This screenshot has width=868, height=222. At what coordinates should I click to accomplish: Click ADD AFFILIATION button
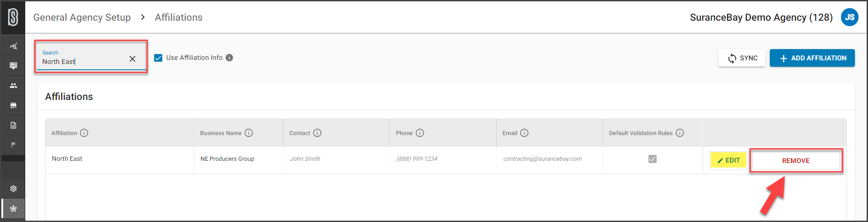[812, 58]
